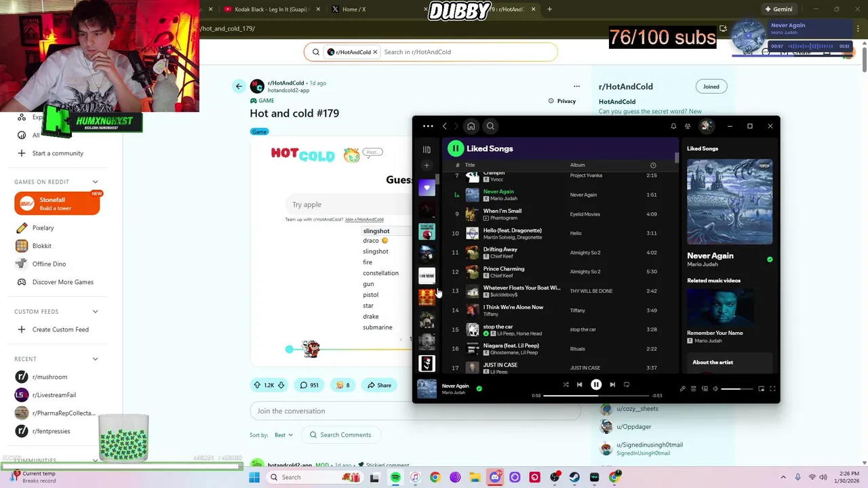Switch to Kodak Black browser tab
Viewport: 868px width, 488px height.
[x=271, y=9]
